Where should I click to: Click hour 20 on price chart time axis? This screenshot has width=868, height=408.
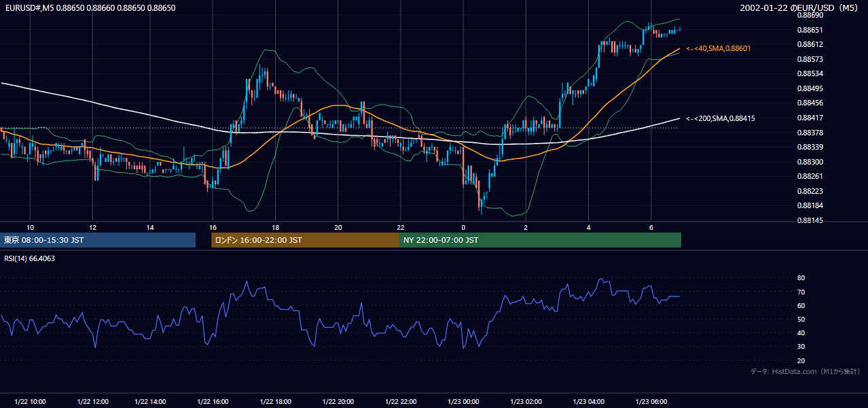338,227
